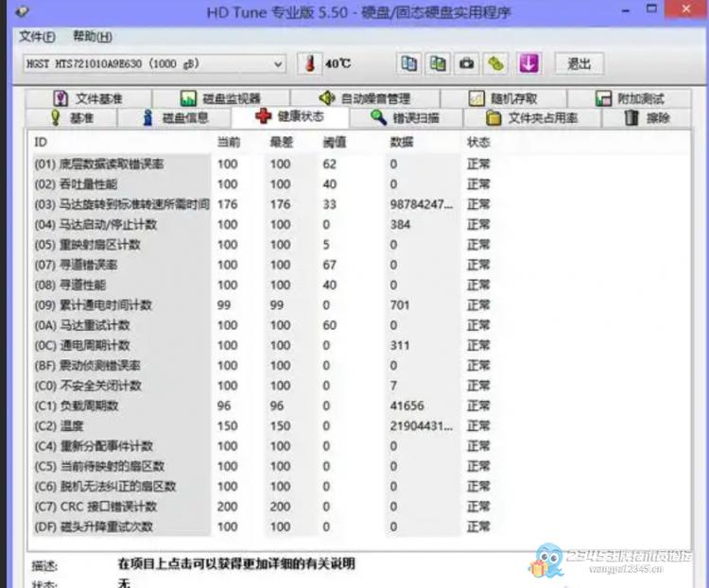Open the 文件(F) menu
This screenshot has width=709, height=588.
(37, 37)
